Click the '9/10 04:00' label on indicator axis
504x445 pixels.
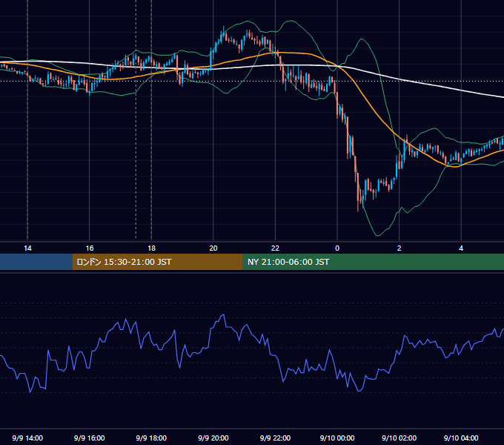461,438
